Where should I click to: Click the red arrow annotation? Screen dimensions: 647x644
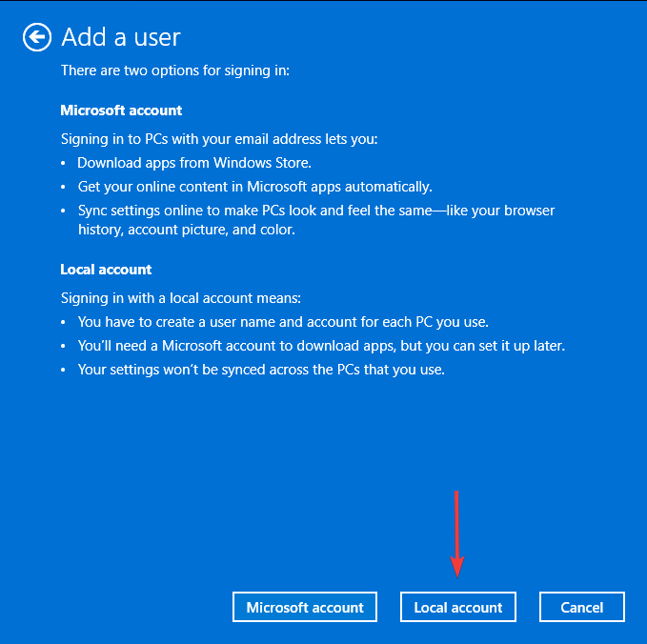[x=456, y=534]
